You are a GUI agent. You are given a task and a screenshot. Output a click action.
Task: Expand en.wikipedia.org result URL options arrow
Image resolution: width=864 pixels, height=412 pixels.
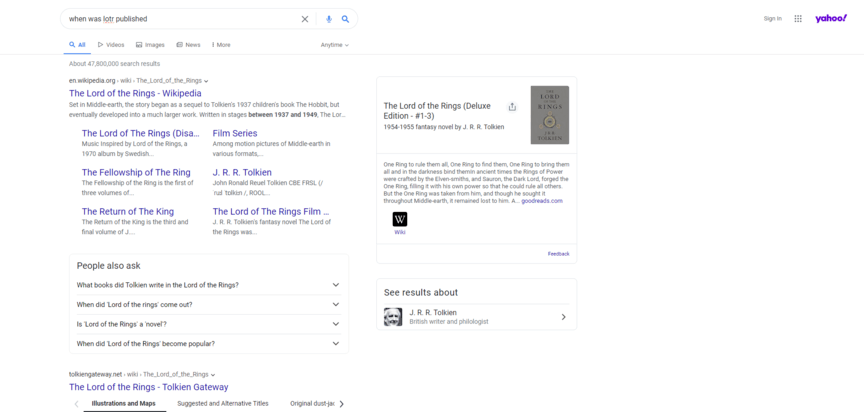206,81
